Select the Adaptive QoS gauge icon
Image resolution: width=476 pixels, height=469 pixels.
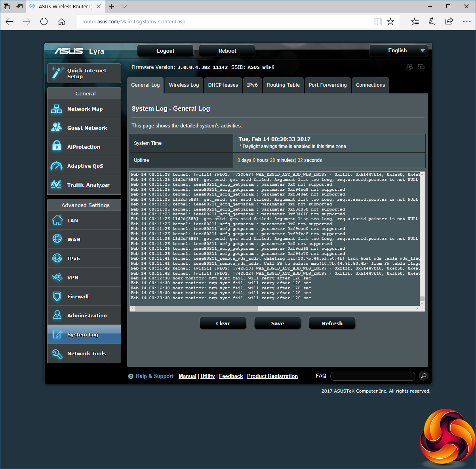57,166
